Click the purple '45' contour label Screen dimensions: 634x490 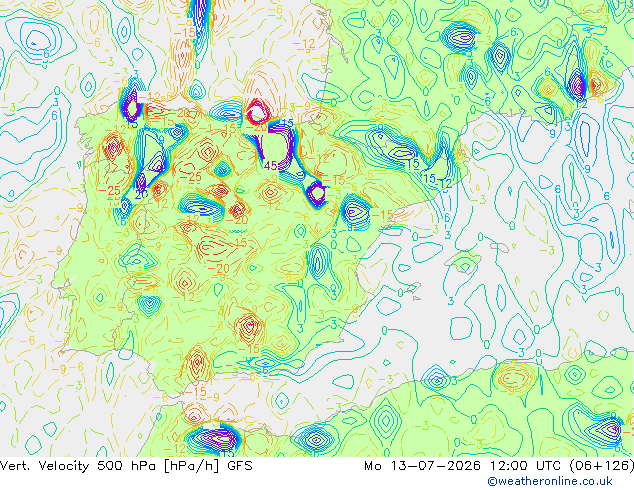pos(271,165)
